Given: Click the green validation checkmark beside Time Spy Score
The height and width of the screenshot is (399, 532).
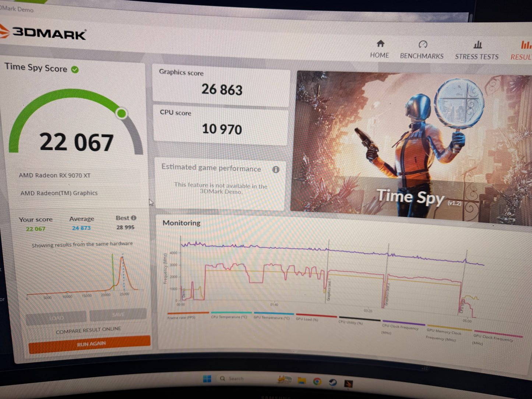Looking at the screenshot, I should coord(75,70).
